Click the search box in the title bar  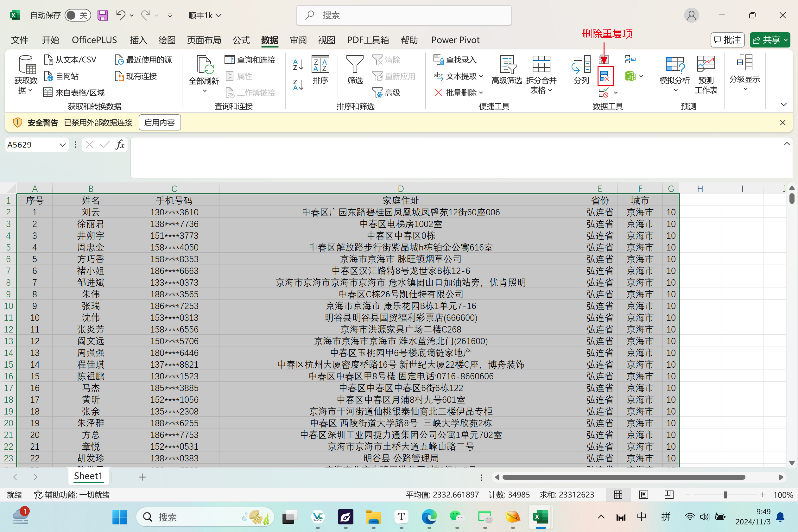[404, 15]
